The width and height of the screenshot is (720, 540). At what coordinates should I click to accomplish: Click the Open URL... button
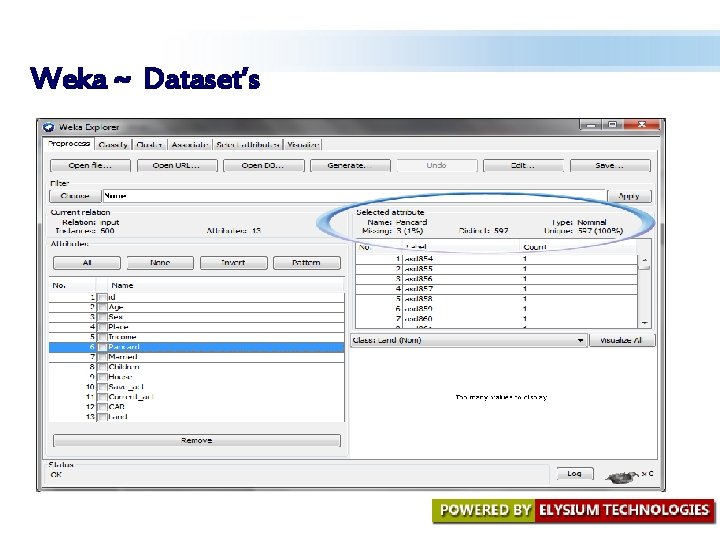[x=176, y=165]
